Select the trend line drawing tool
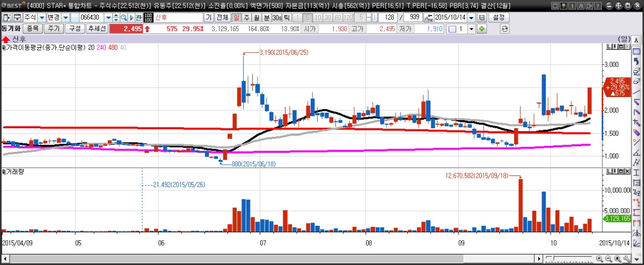This screenshot has width=644, height=265. click(x=636, y=92)
